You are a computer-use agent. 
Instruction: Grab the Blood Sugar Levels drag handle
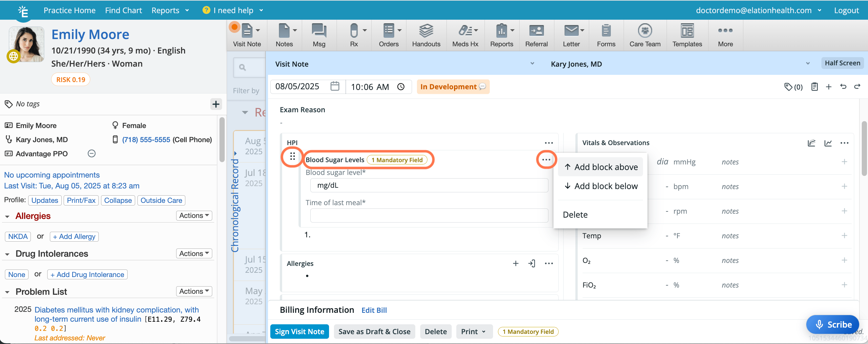[x=292, y=156]
